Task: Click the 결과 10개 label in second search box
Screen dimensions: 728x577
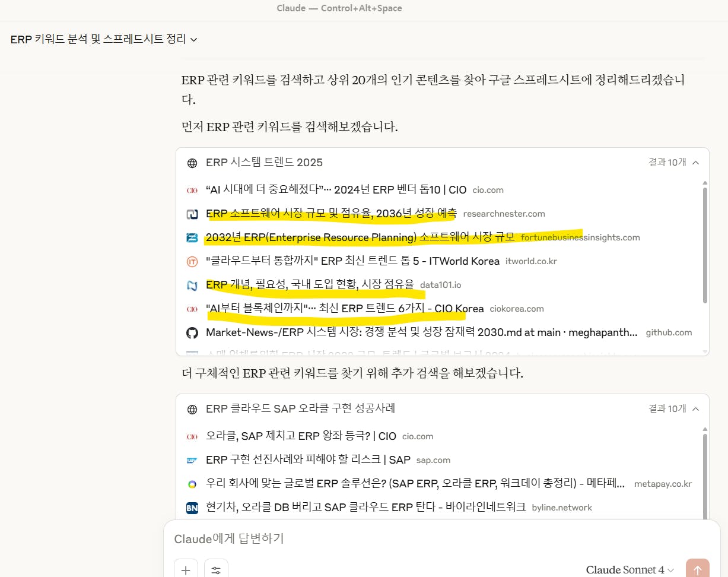Action: (667, 409)
